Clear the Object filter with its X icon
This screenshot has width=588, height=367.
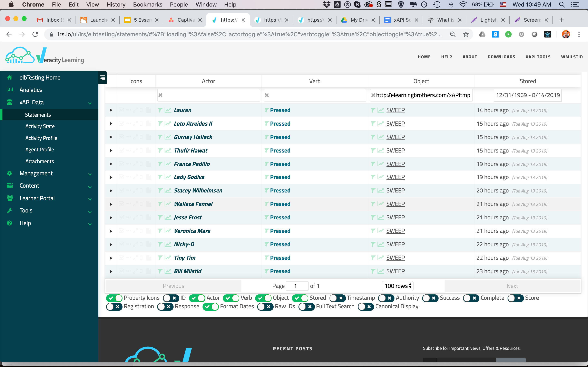pos(373,95)
